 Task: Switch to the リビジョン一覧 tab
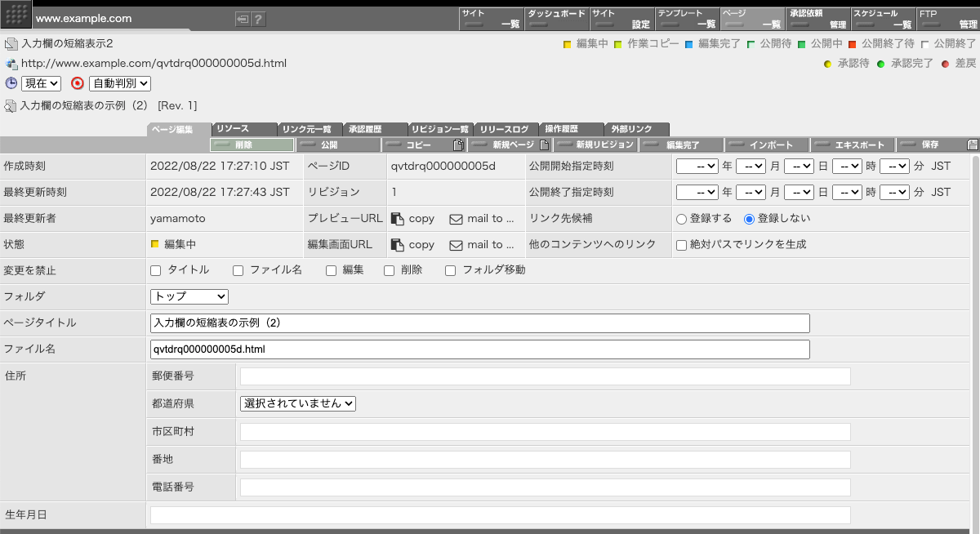coord(441,129)
